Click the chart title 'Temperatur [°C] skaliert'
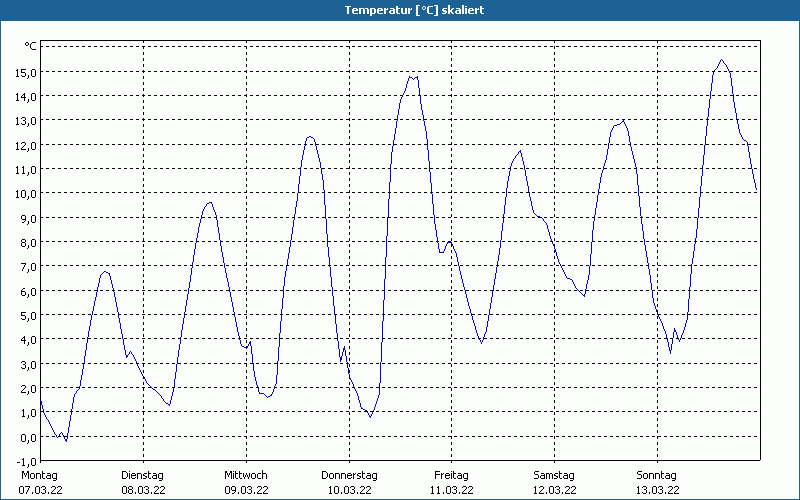 414,10
